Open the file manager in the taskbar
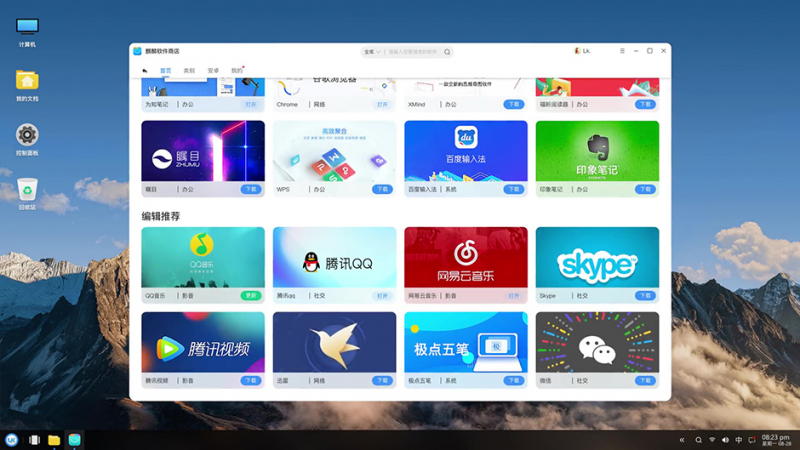800x450 pixels. 54,440
